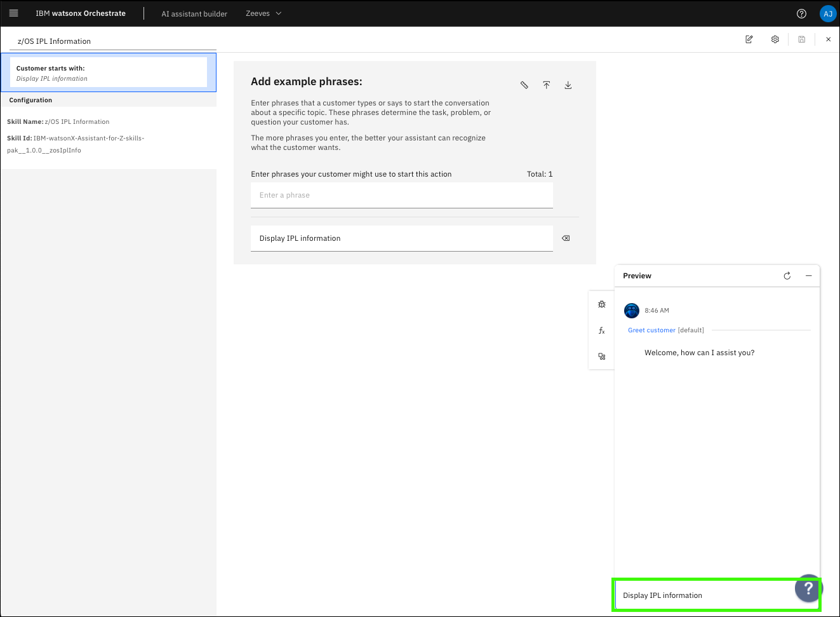
Task: Click the Greet customer link in preview
Action: point(651,330)
